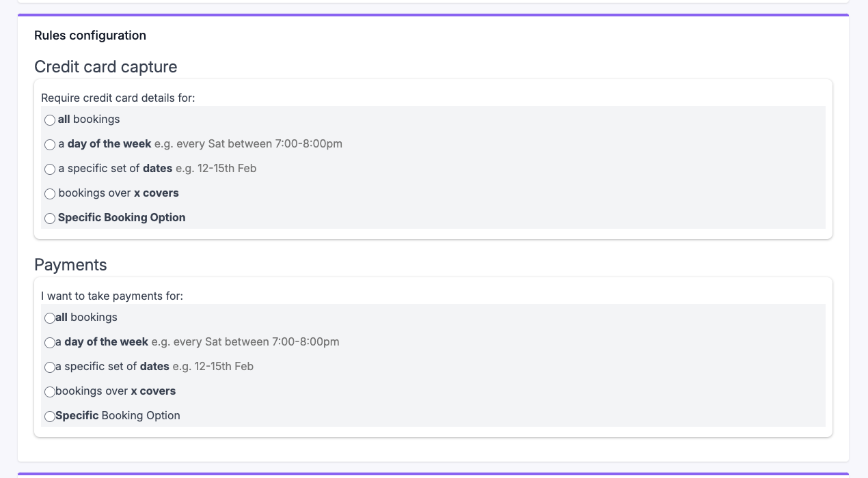Select 'all bookings' under Credit card capture

(x=50, y=120)
